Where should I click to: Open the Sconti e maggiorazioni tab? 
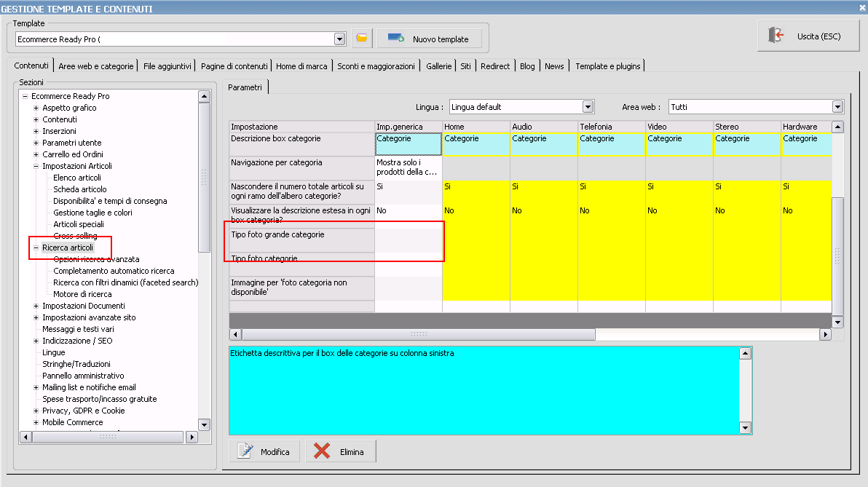click(x=376, y=66)
